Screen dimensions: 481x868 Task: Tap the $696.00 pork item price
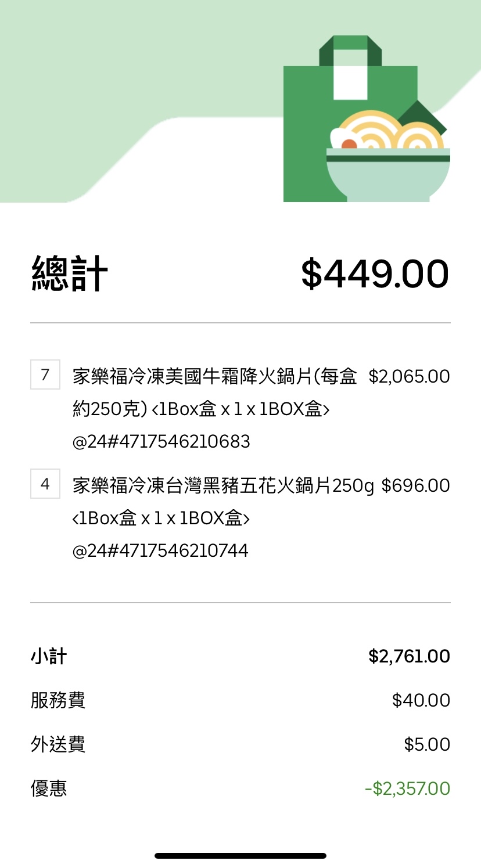coord(415,485)
